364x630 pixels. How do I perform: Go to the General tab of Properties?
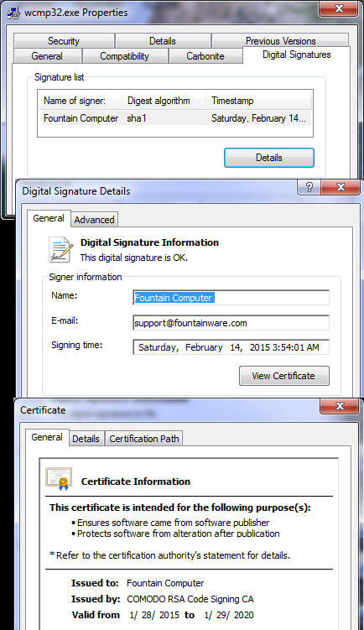[47, 56]
